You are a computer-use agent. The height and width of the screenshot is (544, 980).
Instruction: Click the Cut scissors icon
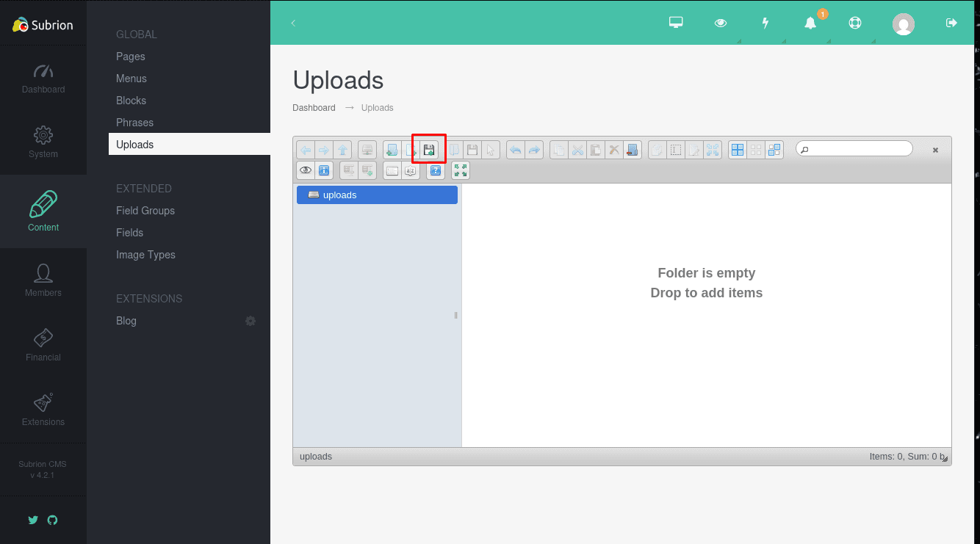click(x=577, y=150)
